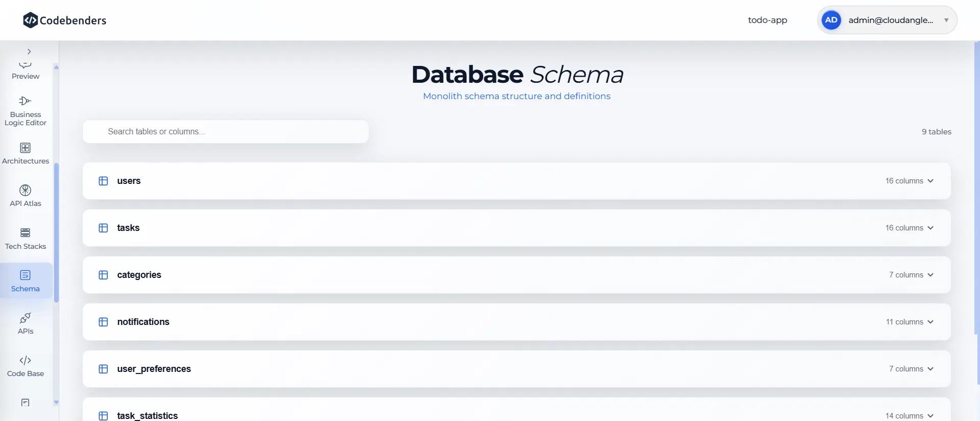This screenshot has width=980, height=421.
Task: Open the Business Logic Editor icon
Action: (25, 101)
